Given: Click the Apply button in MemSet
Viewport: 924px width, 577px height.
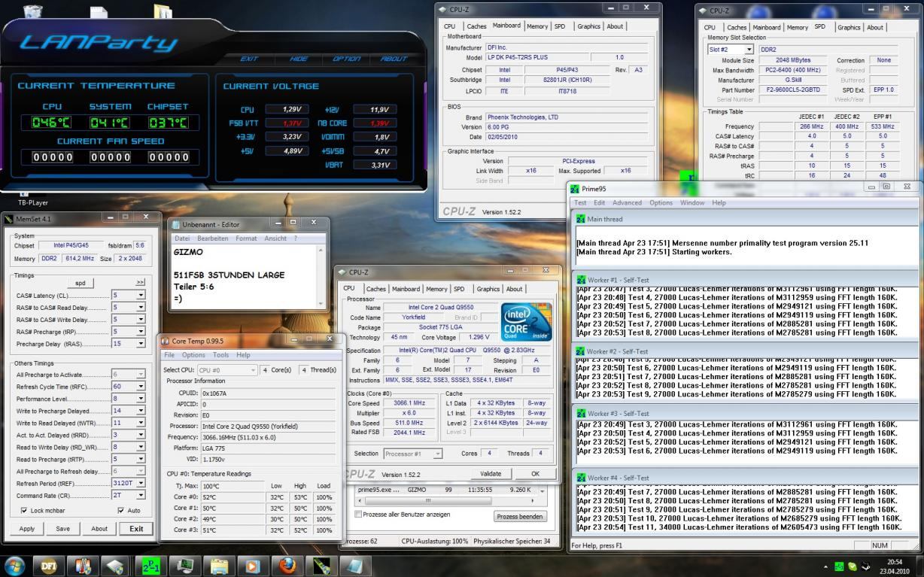Looking at the screenshot, I should pos(26,529).
